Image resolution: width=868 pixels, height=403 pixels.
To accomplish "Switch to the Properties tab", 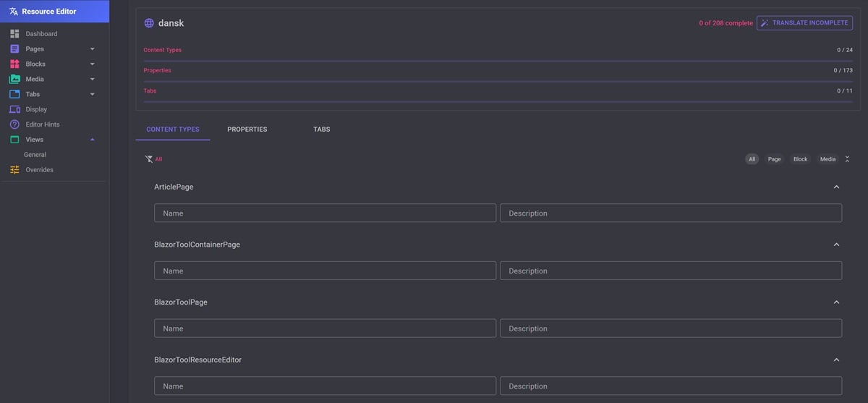I will point(247,130).
